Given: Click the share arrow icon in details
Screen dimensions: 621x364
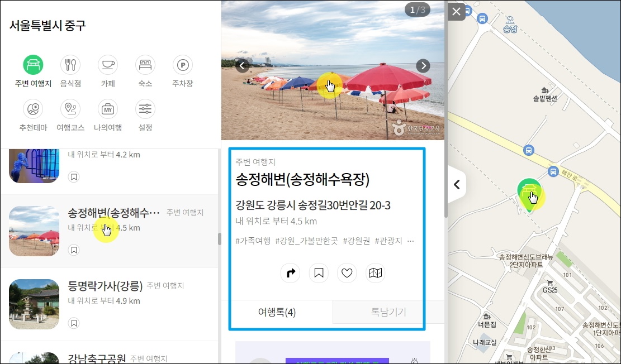Looking at the screenshot, I should 290,272.
